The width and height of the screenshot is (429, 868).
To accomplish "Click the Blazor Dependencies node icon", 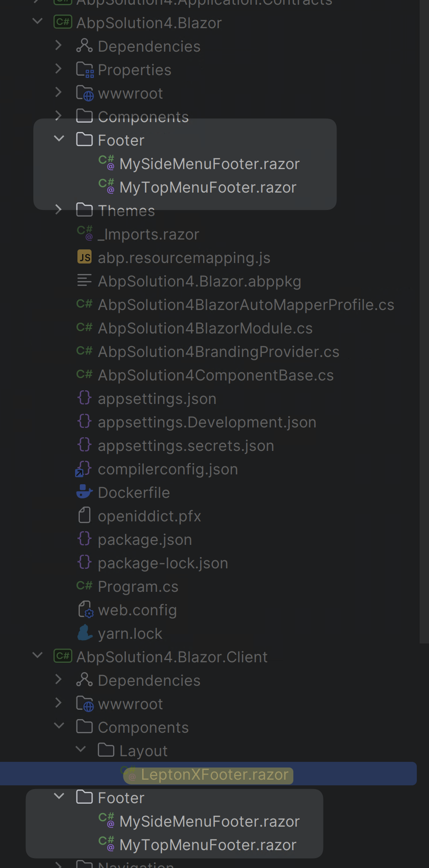I will point(84,46).
